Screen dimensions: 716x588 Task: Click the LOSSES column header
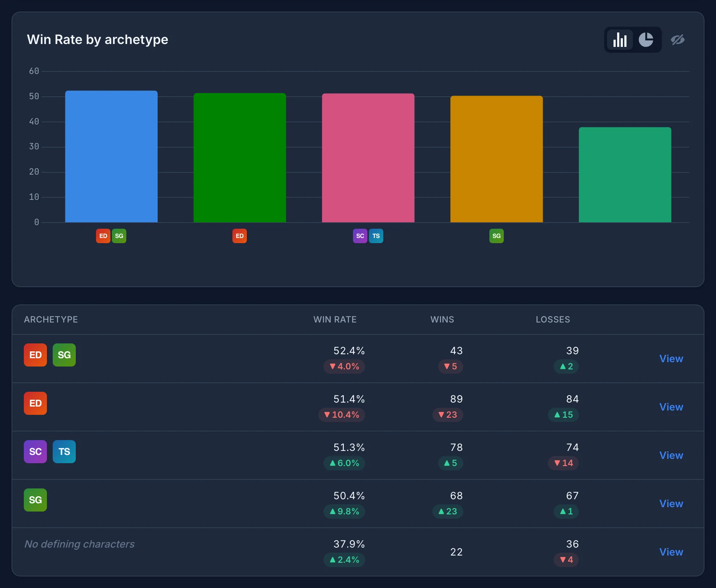tap(553, 319)
